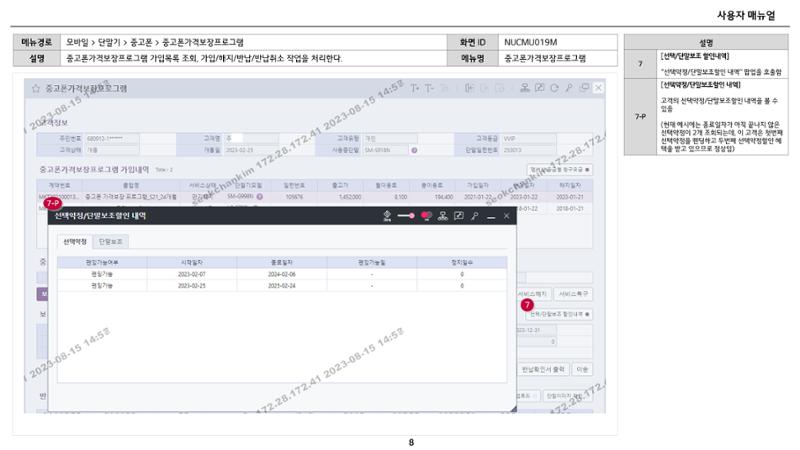Select the row starting 2023-02-07

coord(282,274)
